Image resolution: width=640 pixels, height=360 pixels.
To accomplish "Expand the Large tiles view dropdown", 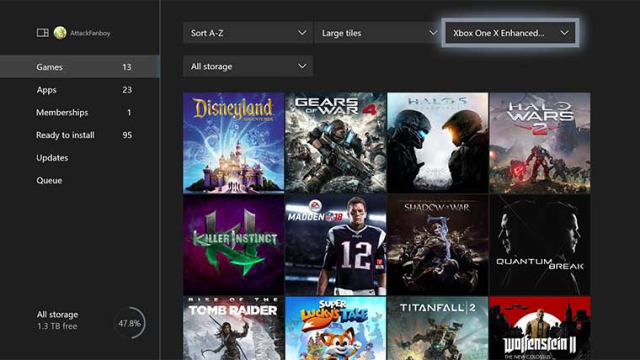I will (x=378, y=33).
